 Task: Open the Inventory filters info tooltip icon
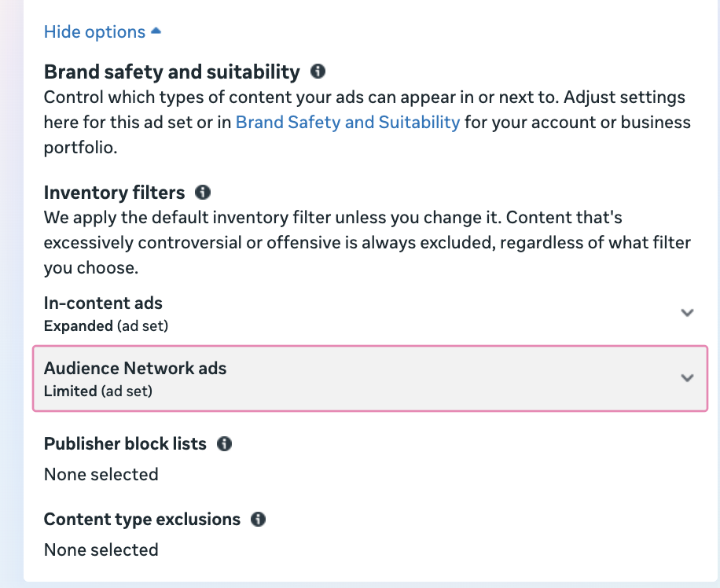(203, 192)
